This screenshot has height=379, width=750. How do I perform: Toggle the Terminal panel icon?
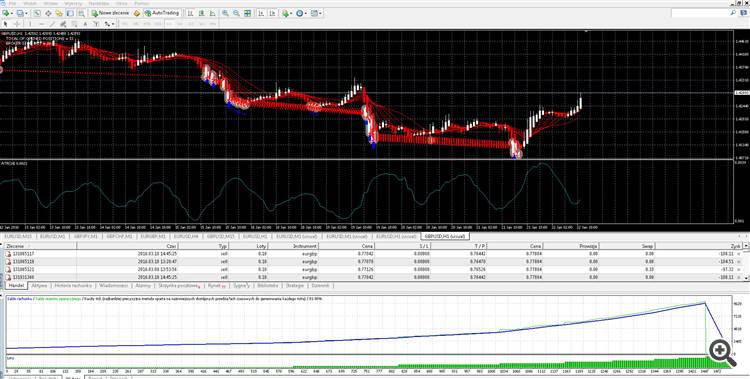(x=70, y=13)
